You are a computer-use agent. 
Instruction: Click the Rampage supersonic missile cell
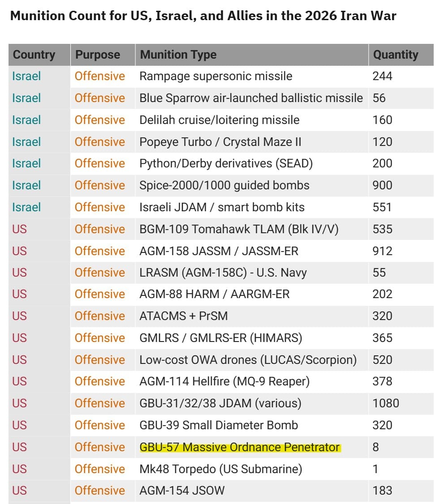(x=216, y=76)
